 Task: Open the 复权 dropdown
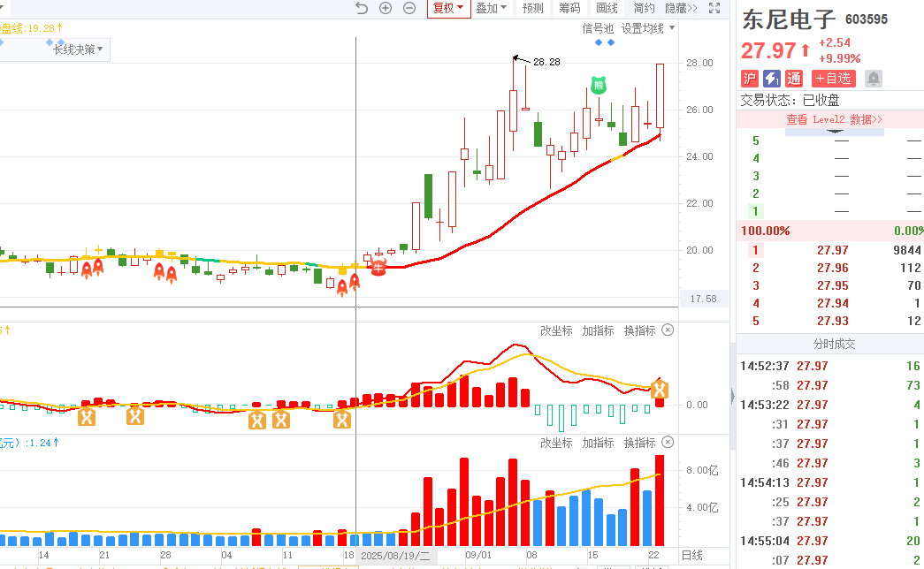point(448,8)
